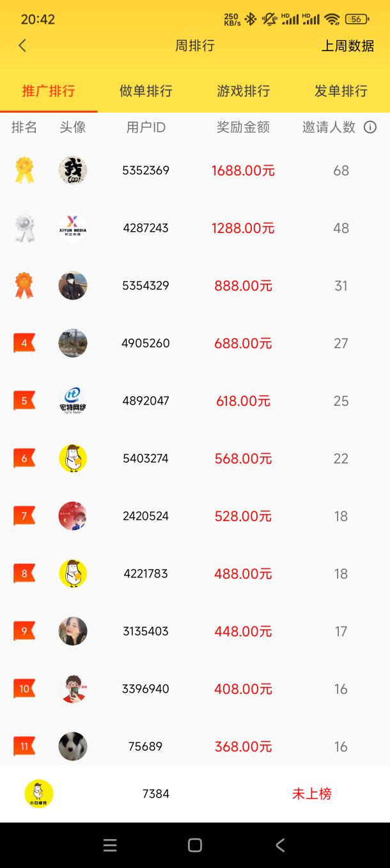Image resolution: width=390 pixels, height=868 pixels.
Task: Tap yellow avatar of user 5403274
Action: coord(73,458)
